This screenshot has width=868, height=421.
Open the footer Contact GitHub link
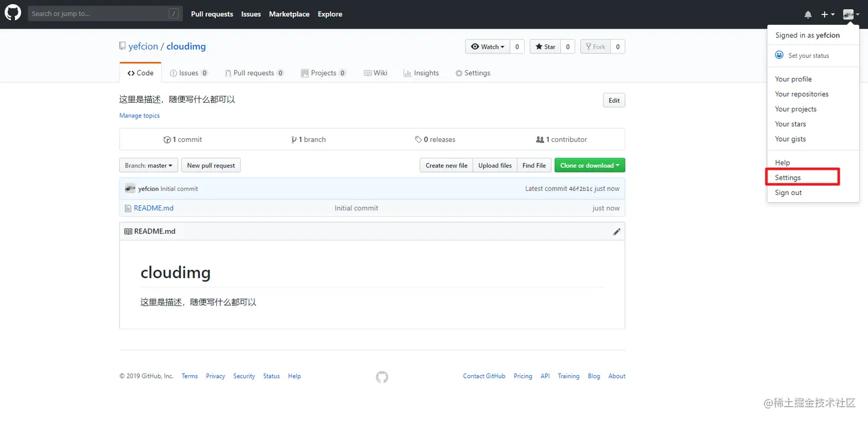coord(484,376)
